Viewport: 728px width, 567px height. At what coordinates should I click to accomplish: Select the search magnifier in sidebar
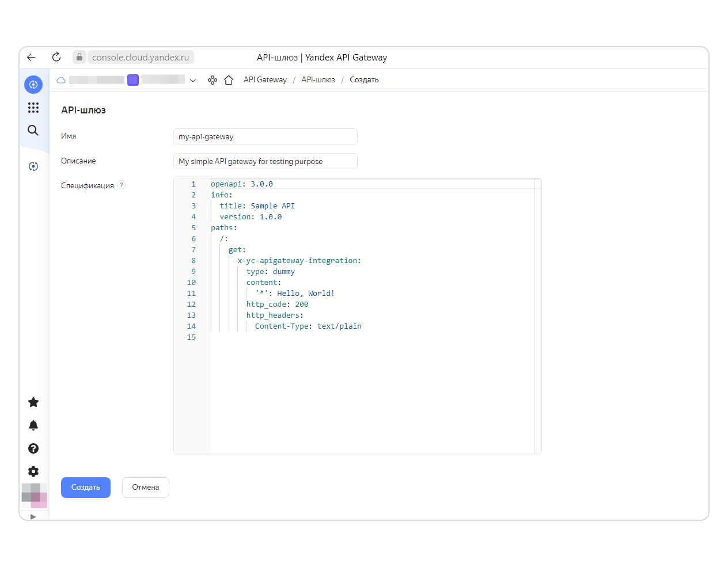click(x=33, y=130)
